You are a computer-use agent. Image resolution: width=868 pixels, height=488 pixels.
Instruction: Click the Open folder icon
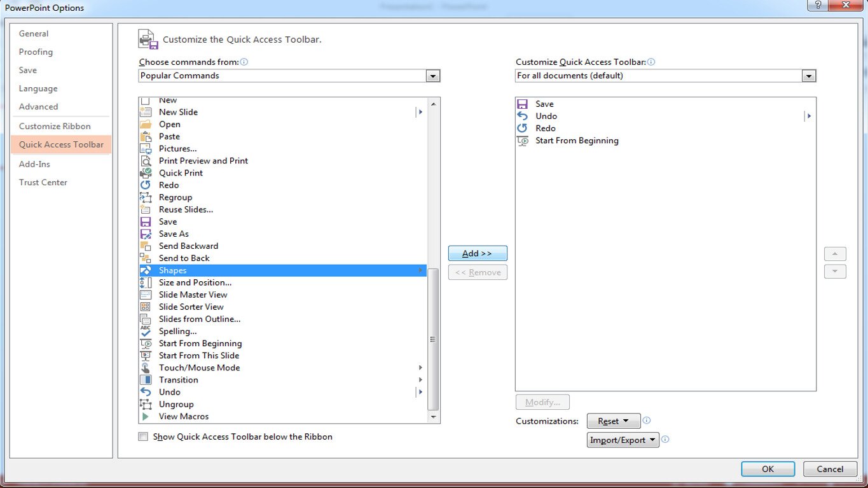coord(146,125)
